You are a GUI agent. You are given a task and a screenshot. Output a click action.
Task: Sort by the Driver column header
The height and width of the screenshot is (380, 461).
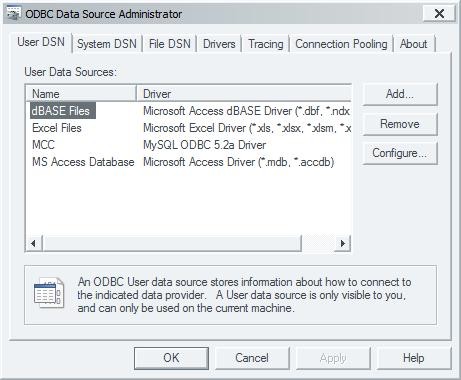tap(244, 94)
